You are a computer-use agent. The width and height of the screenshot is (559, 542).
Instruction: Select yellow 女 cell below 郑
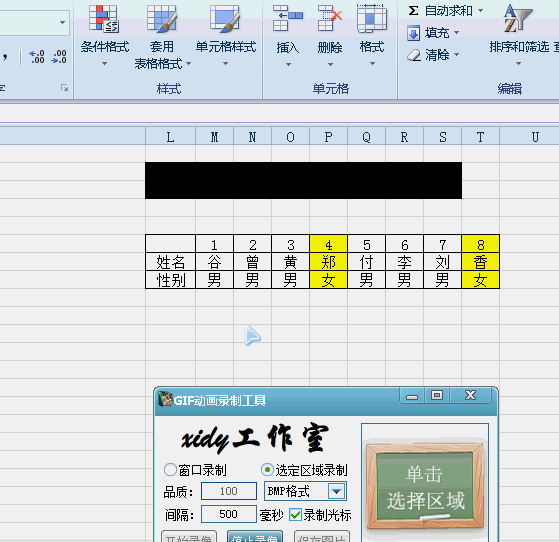pyautogui.click(x=328, y=280)
